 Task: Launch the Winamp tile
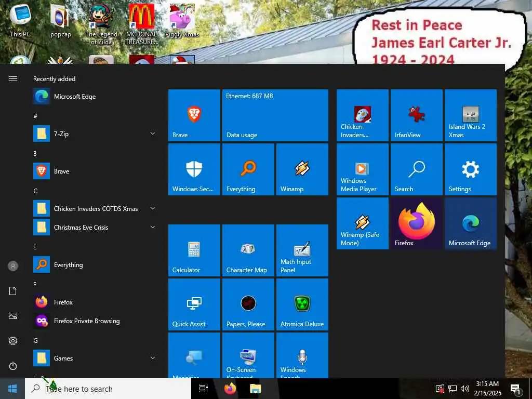302,169
